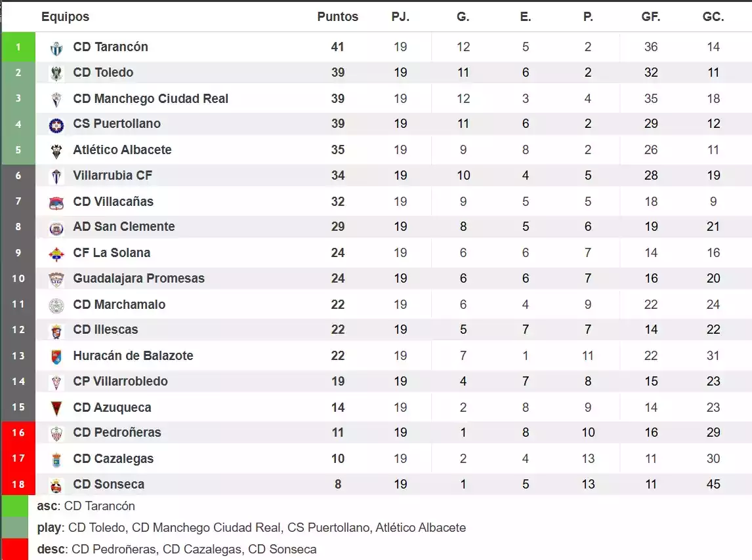752x560 pixels.
Task: Click the Atlético Albacete badge
Action: pos(56,151)
